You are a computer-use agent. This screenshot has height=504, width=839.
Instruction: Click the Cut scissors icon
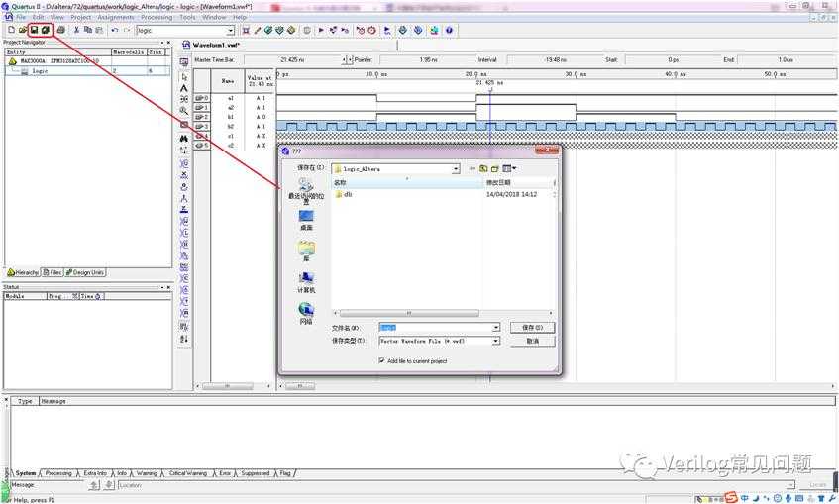[76, 31]
